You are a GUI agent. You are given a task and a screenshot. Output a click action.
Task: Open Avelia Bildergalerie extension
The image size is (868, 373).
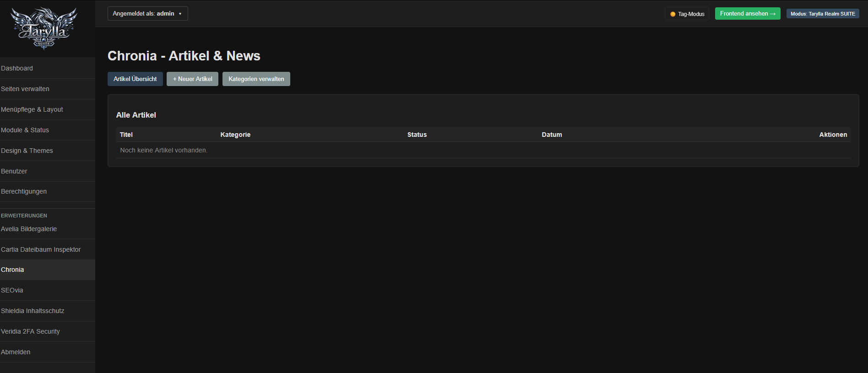click(x=48, y=229)
